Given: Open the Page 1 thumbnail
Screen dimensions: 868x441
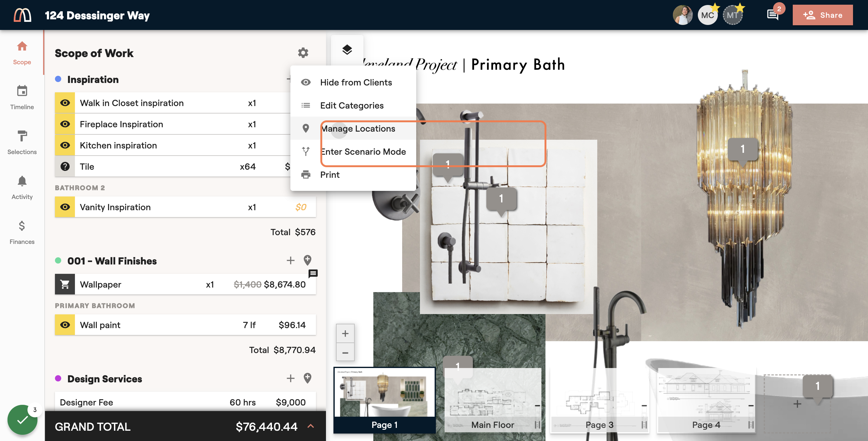Looking at the screenshot, I should (384, 400).
